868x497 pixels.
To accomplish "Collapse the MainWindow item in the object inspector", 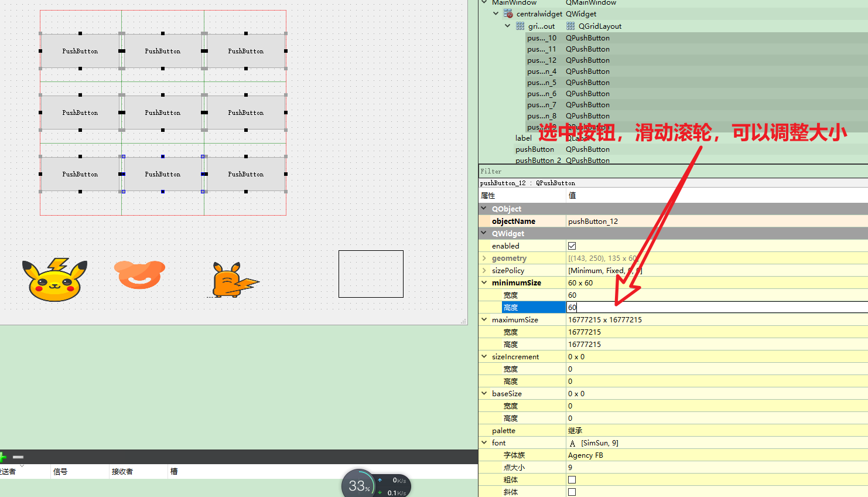I will click(483, 3).
